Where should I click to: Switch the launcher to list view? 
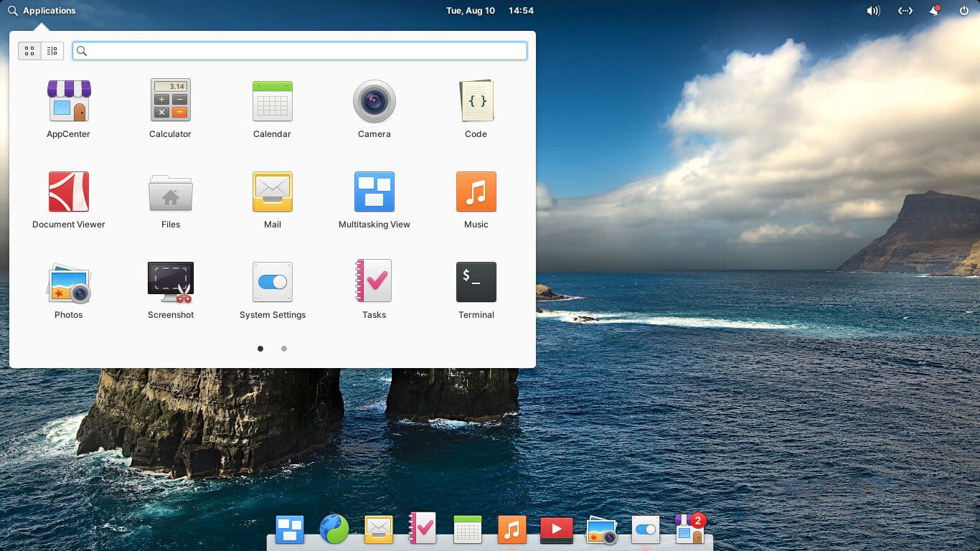51,50
